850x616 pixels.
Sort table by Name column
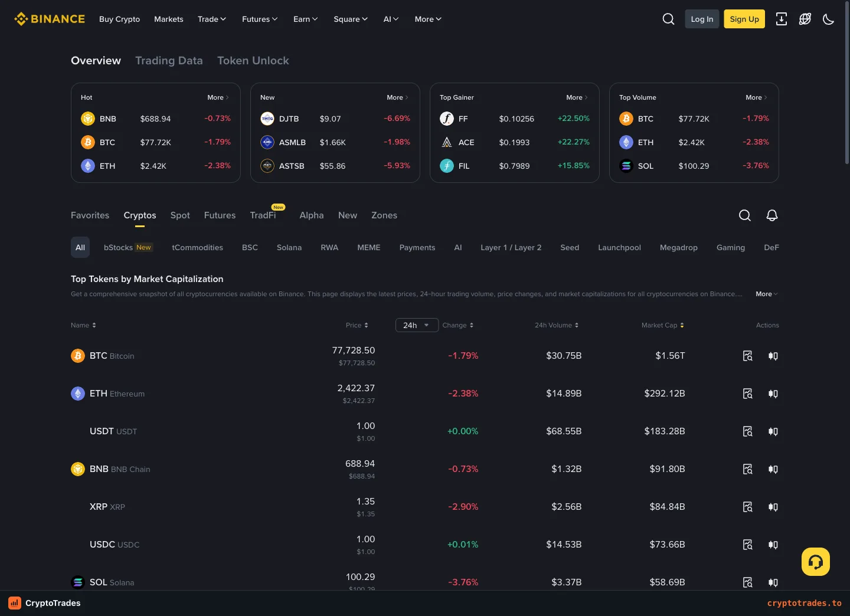click(x=83, y=325)
